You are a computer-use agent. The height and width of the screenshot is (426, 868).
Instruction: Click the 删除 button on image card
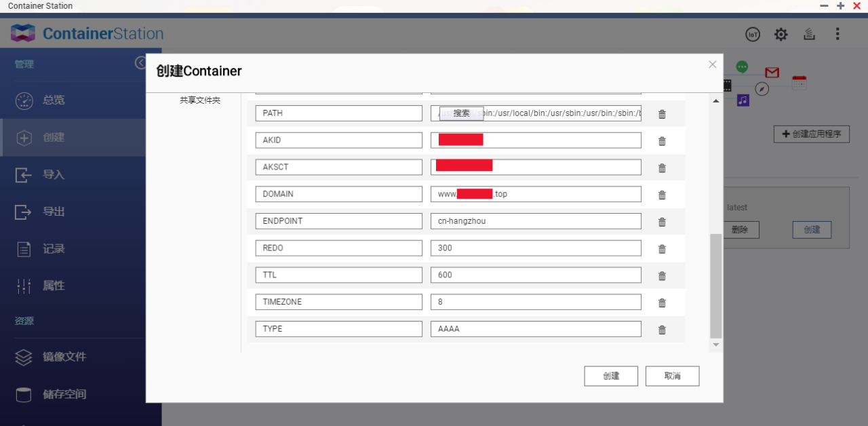[x=739, y=230]
